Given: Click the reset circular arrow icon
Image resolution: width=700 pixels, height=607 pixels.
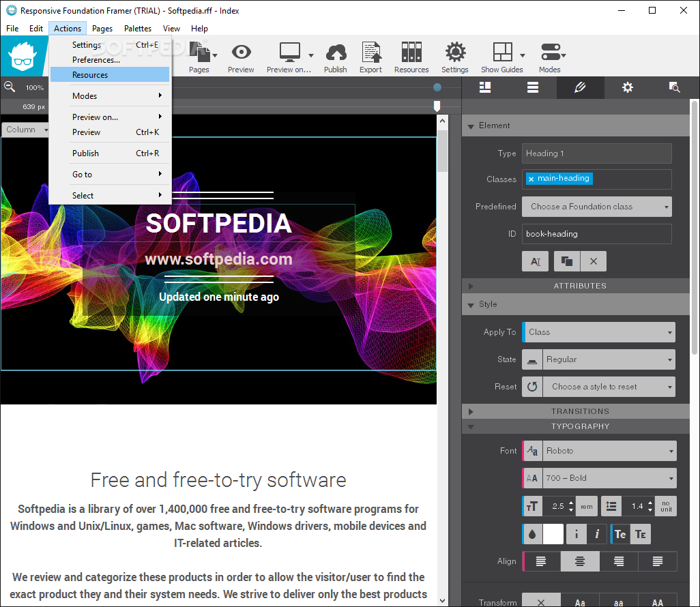Looking at the screenshot, I should click(532, 387).
